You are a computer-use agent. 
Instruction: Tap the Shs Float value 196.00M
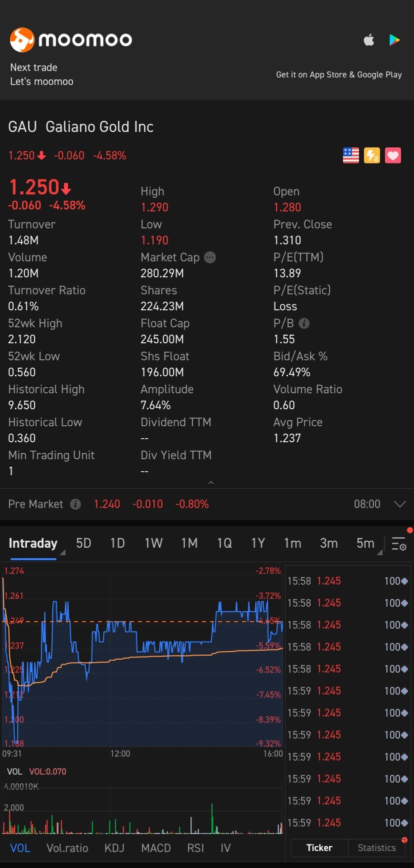click(162, 372)
